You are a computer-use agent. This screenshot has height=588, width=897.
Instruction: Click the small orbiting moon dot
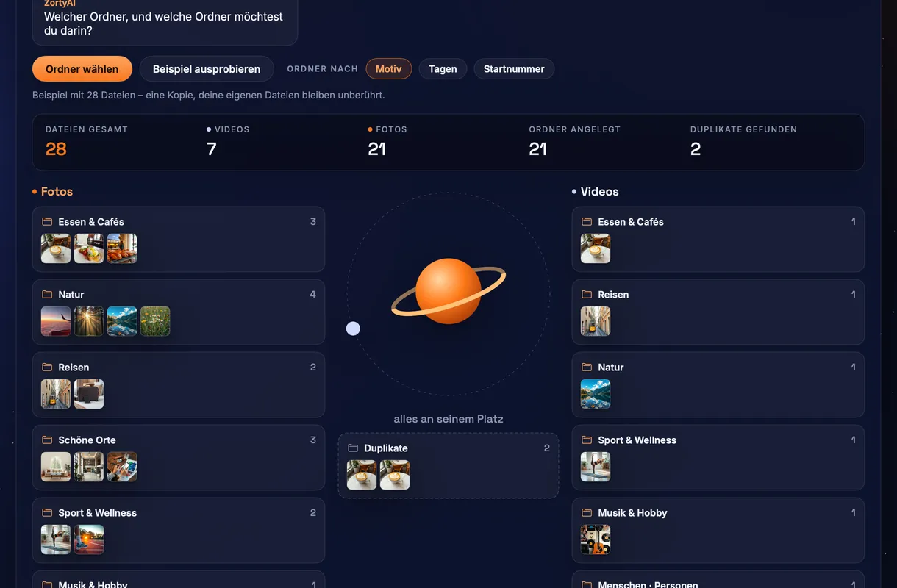pos(353,329)
